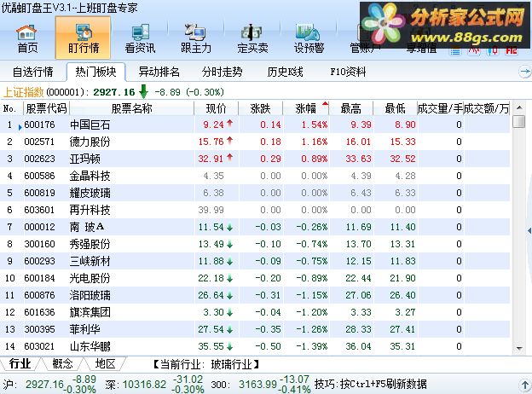Switch to the 历史K线 tab
The image size is (532, 394).
pyautogui.click(x=285, y=72)
